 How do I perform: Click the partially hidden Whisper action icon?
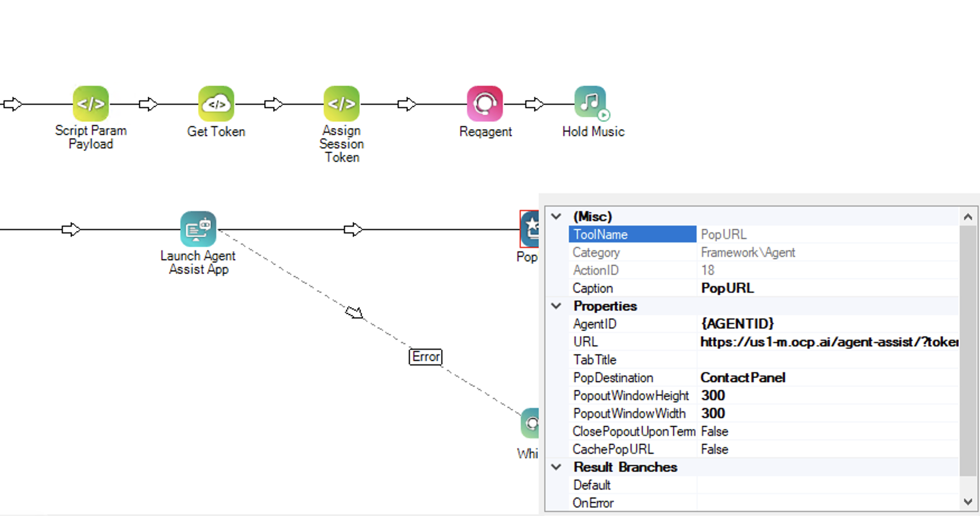pyautogui.click(x=530, y=424)
